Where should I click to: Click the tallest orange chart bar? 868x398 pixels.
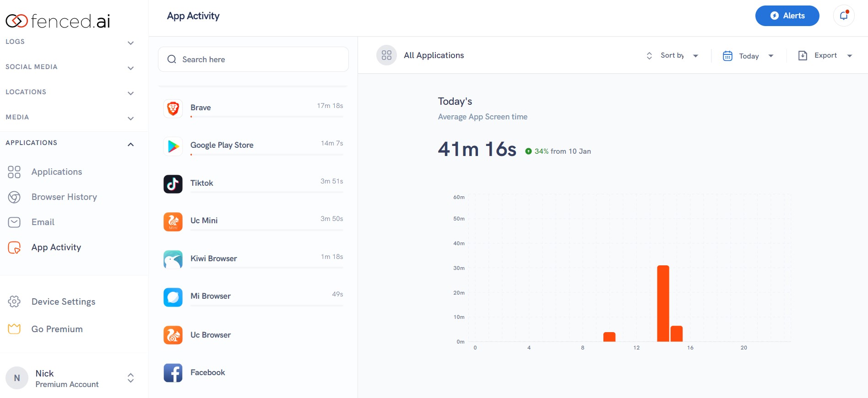663,303
